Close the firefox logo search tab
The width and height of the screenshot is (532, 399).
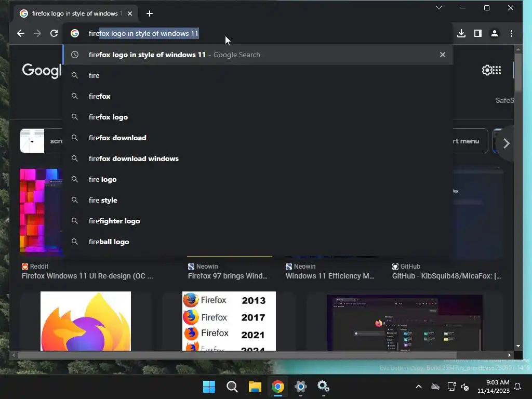pos(130,14)
